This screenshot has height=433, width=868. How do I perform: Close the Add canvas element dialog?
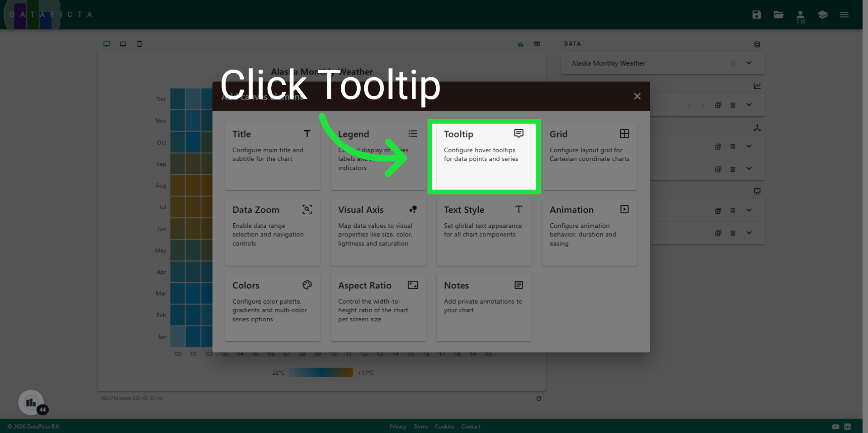(637, 96)
